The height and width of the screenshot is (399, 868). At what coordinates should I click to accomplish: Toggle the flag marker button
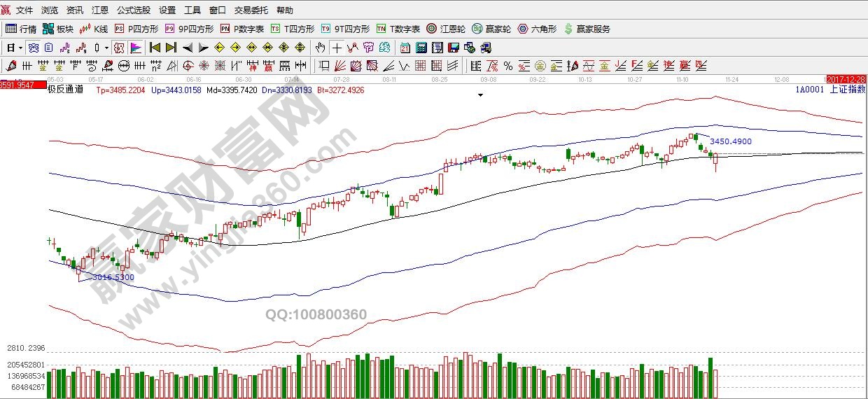point(136,48)
